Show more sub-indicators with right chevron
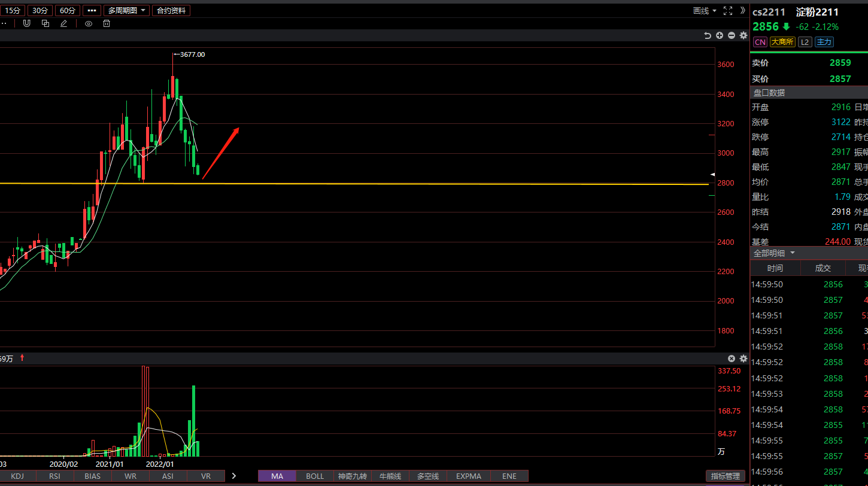The height and width of the screenshot is (486, 868). 234,476
